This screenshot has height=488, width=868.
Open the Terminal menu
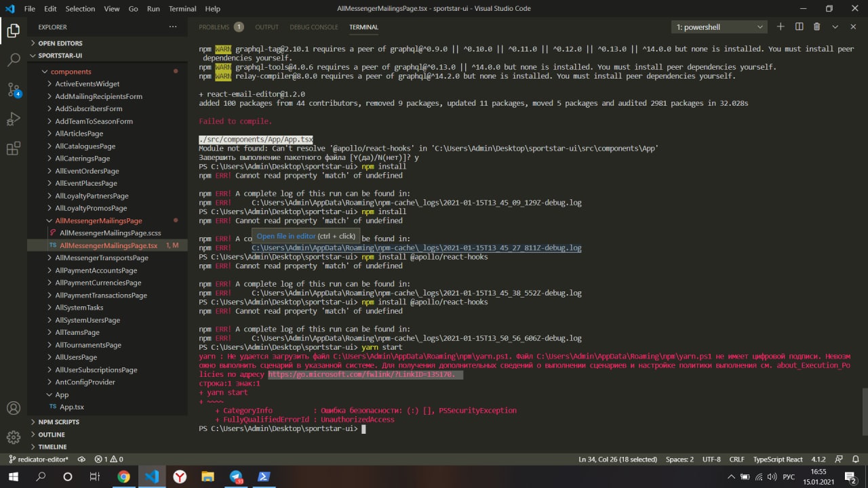coord(182,9)
